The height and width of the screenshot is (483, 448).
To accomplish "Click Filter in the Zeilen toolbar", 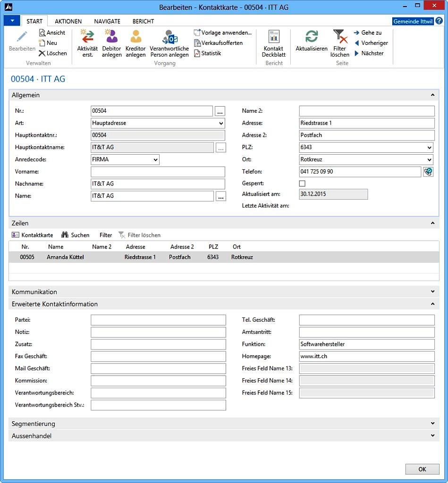I will click(105, 235).
